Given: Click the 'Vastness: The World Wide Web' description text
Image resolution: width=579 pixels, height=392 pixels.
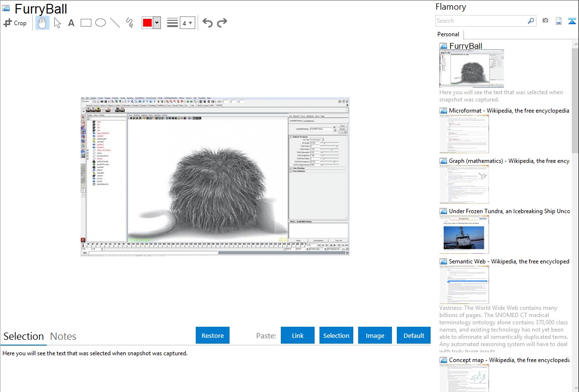Looking at the screenshot, I should (504, 330).
